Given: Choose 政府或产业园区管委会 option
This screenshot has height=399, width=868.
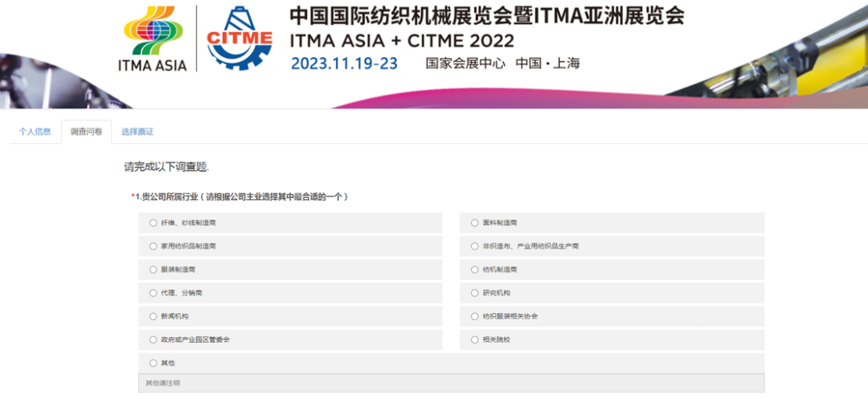Looking at the screenshot, I should click(x=154, y=339).
